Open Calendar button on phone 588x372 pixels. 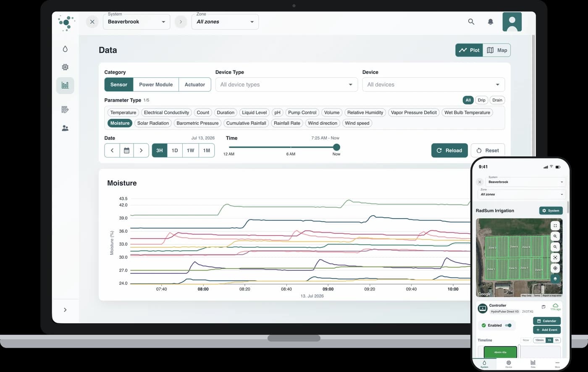[x=547, y=321]
